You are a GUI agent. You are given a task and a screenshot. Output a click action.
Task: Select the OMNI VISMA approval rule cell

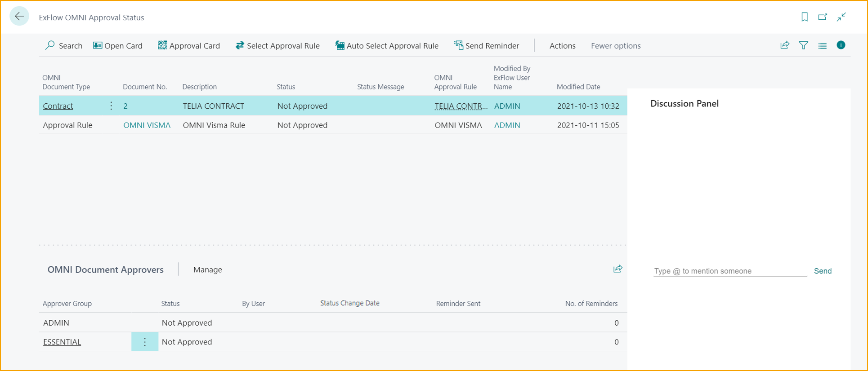pos(458,125)
